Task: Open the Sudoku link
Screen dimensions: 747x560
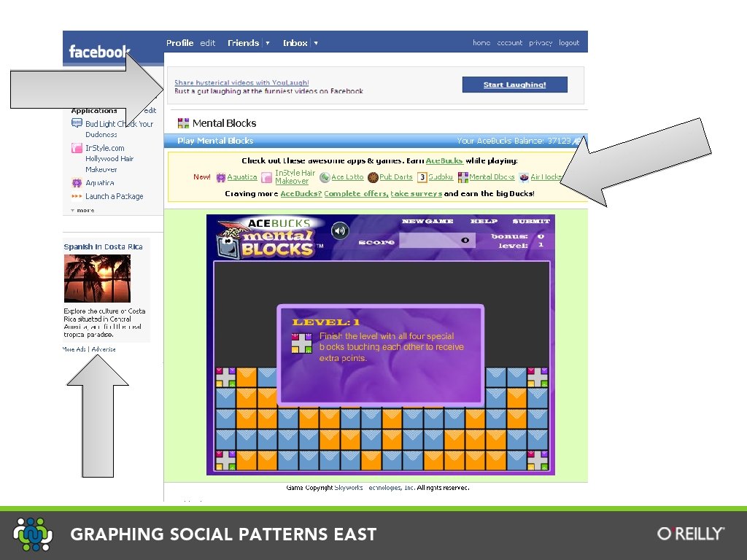Action: coord(441,176)
